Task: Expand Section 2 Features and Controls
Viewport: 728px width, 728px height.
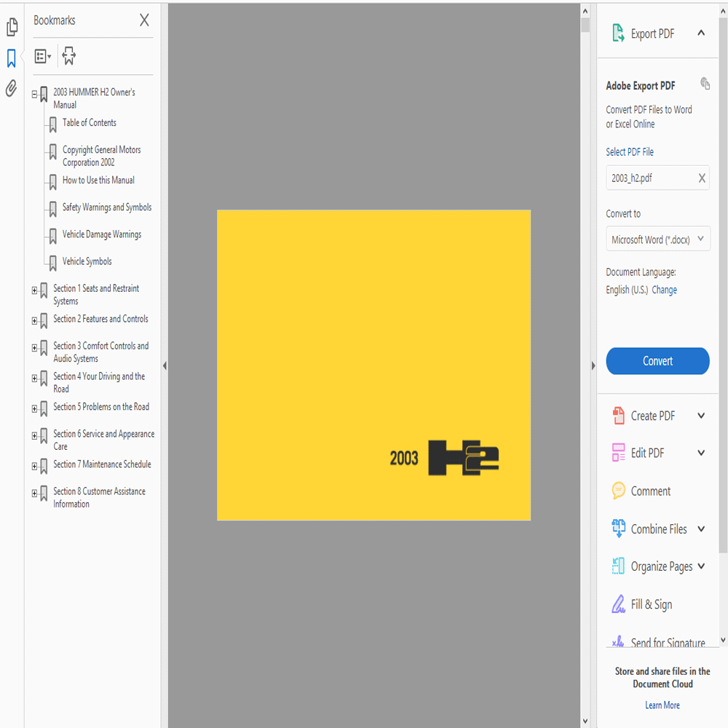Action: click(x=34, y=321)
